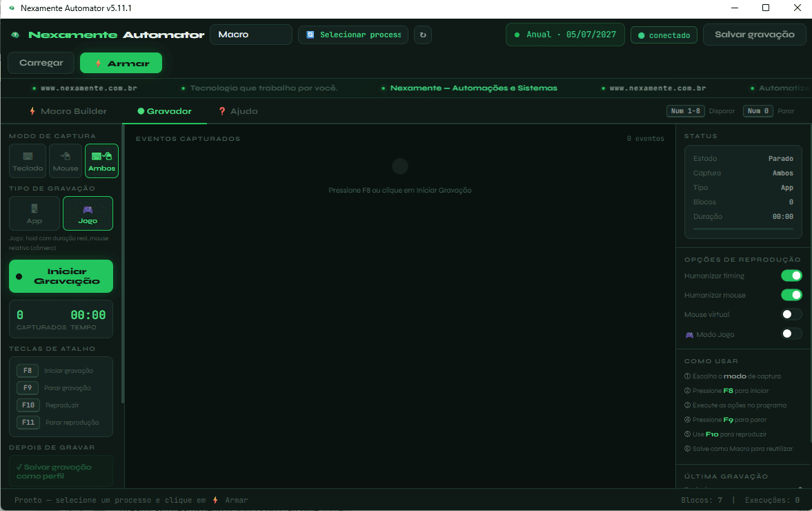
Task: Click the F8 hotkey badge
Action: [x=28, y=371]
